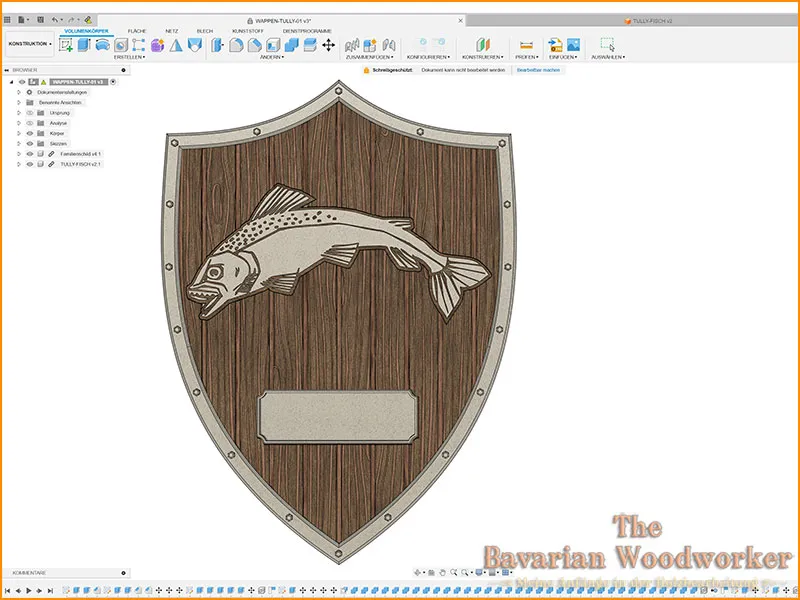The height and width of the screenshot is (600, 800).
Task: Toggle visibility of TULLY-FISCH component
Action: click(30, 164)
